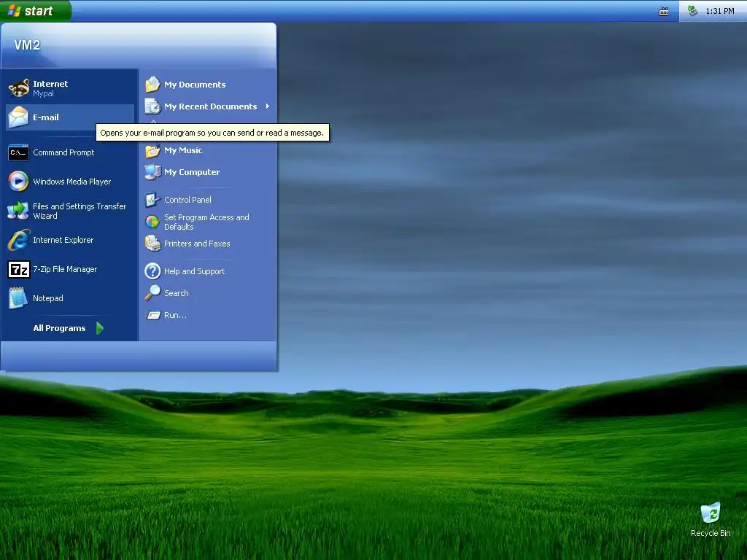The width and height of the screenshot is (747, 560).
Task: Expand the All Programs green arrow
Action: 100,328
